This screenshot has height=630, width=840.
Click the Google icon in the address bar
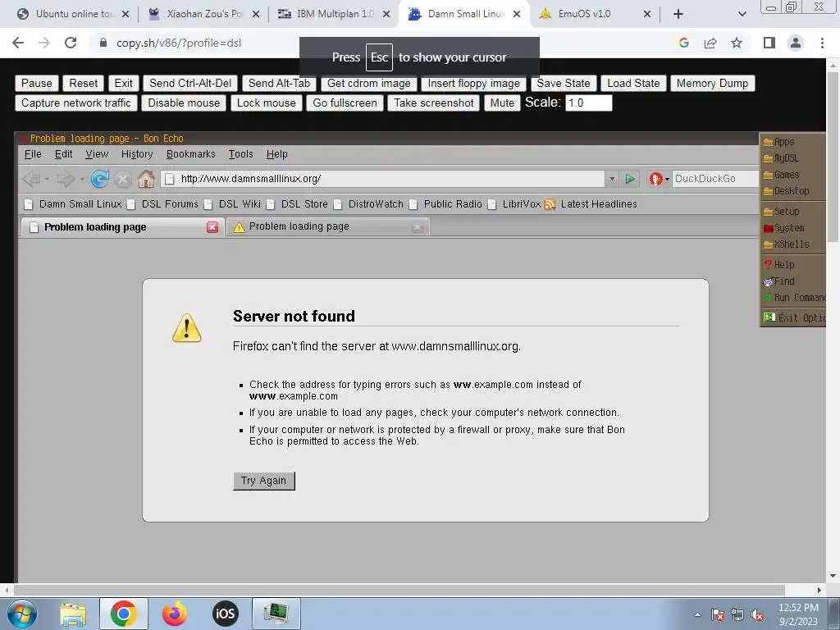683,43
